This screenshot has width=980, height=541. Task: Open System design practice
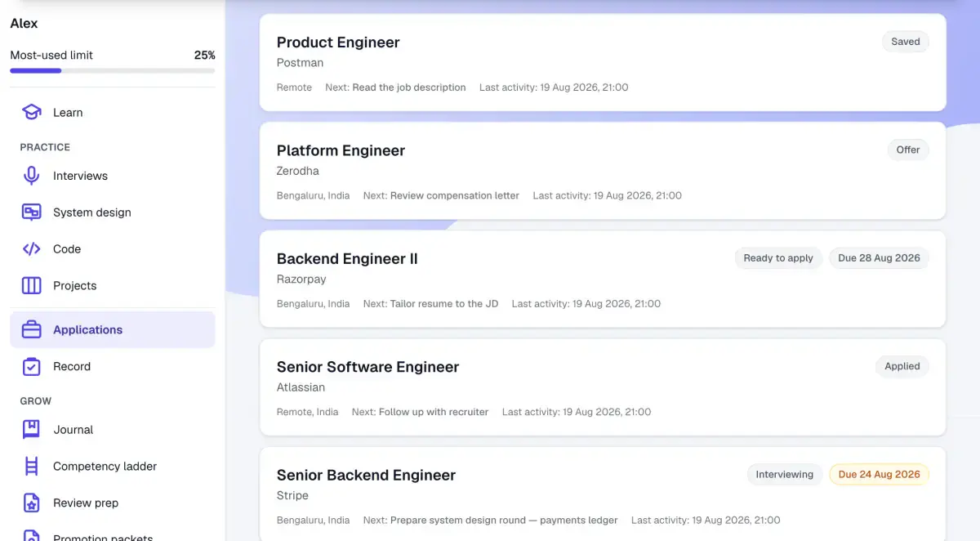pos(113,212)
